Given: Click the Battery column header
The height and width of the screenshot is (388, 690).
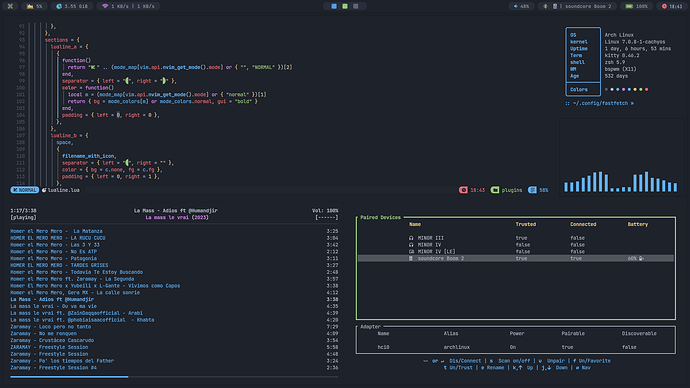Looking at the screenshot, I should [638, 224].
